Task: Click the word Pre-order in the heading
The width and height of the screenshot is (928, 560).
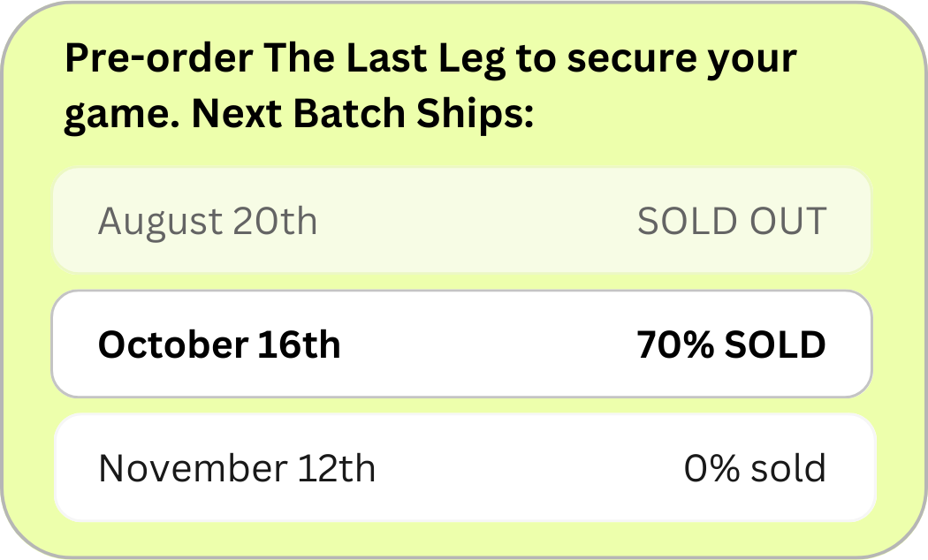Action: (x=158, y=58)
